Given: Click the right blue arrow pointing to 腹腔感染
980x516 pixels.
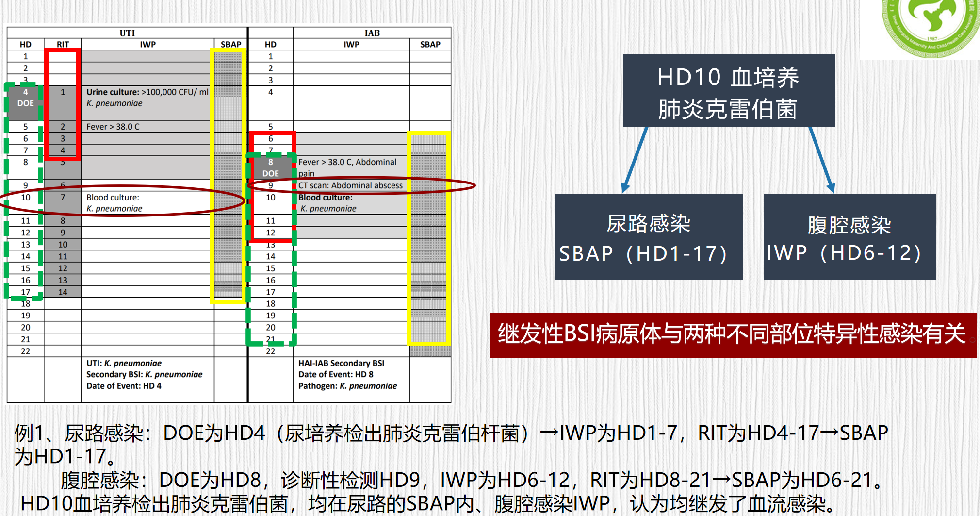Looking at the screenshot, I should [821, 160].
